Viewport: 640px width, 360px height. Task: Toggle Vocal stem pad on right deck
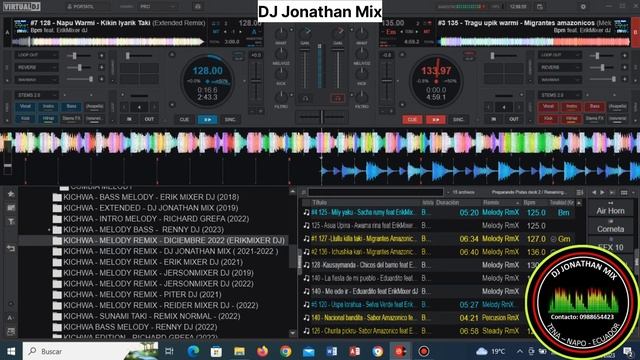click(548, 107)
